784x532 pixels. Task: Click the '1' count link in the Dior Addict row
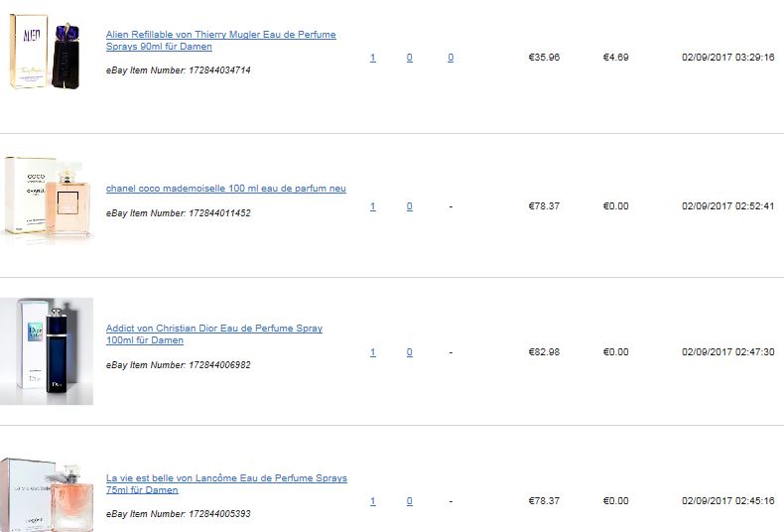pyautogui.click(x=372, y=352)
